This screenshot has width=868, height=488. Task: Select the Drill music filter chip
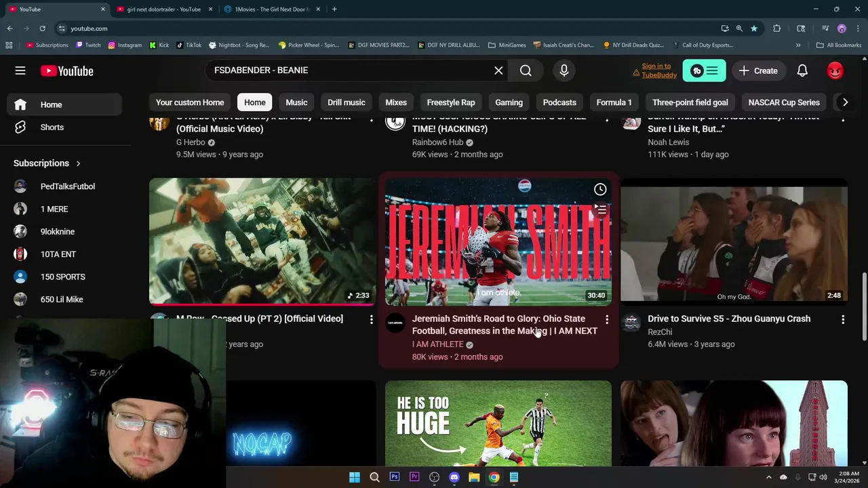pyautogui.click(x=347, y=102)
